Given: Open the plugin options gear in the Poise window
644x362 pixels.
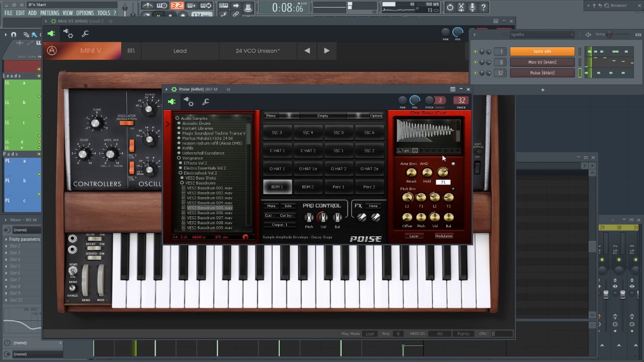Looking at the screenshot, I should (x=189, y=102).
